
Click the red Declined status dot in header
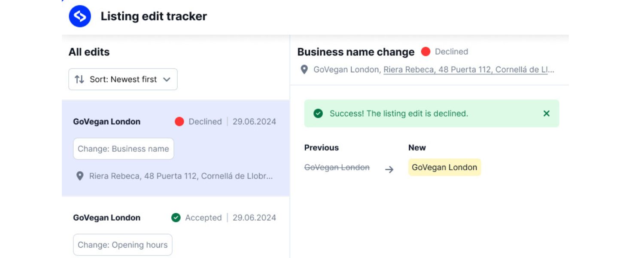coord(425,51)
